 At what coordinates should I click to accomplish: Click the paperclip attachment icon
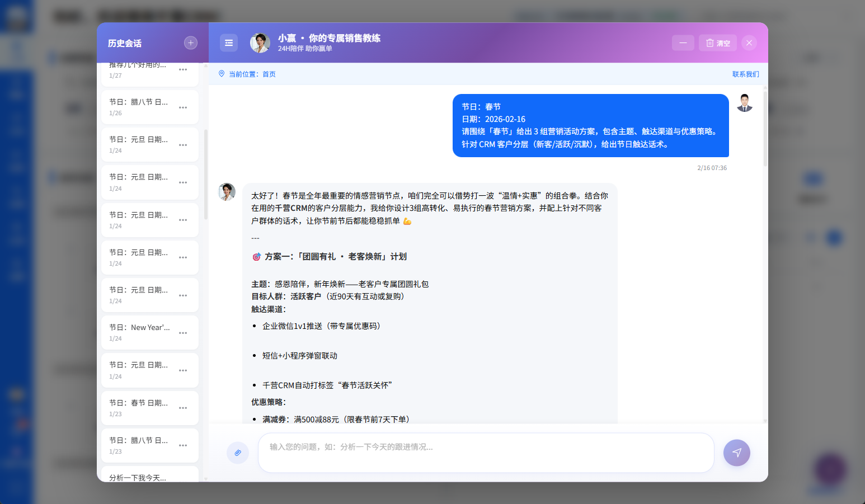(x=238, y=453)
